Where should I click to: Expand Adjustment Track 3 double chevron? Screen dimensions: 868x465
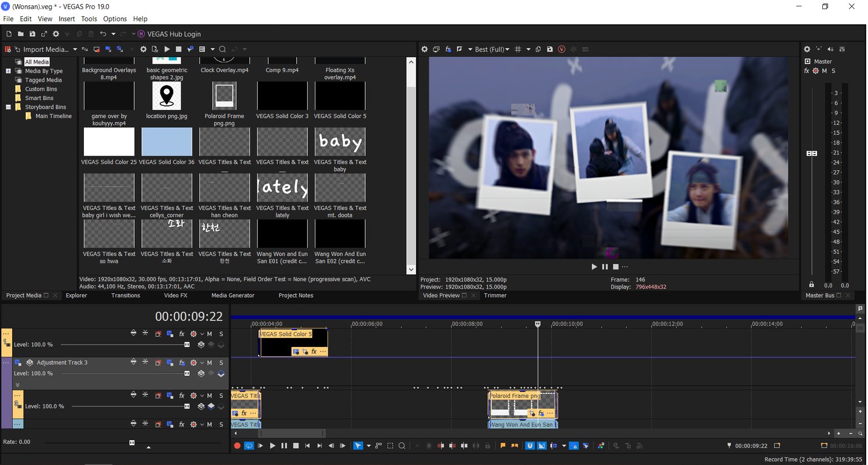point(17,385)
